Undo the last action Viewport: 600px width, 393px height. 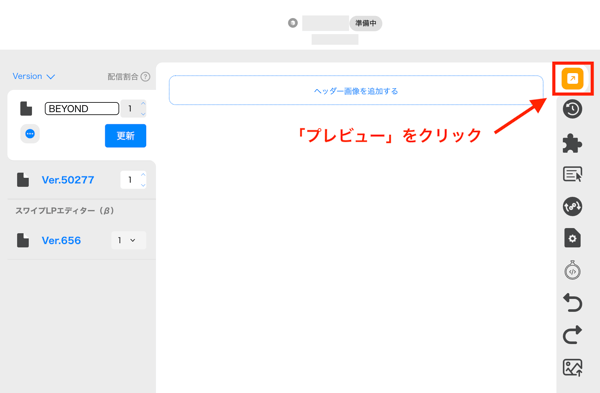[x=572, y=303]
